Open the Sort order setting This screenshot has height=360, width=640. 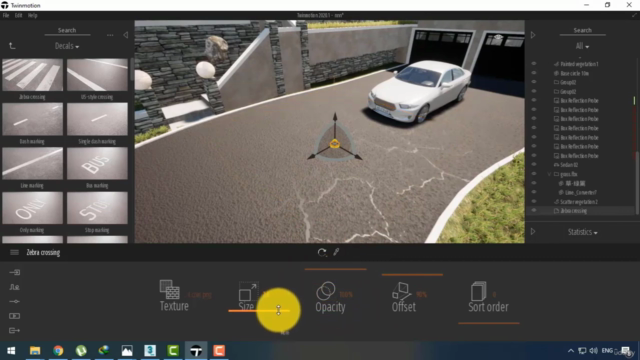(488, 297)
